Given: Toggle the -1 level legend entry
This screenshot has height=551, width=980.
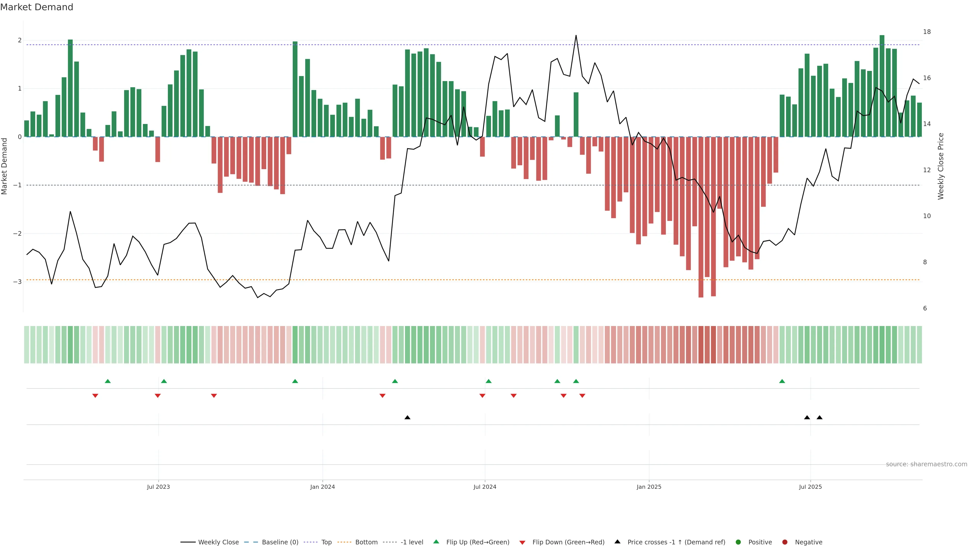Looking at the screenshot, I should click(x=412, y=542).
